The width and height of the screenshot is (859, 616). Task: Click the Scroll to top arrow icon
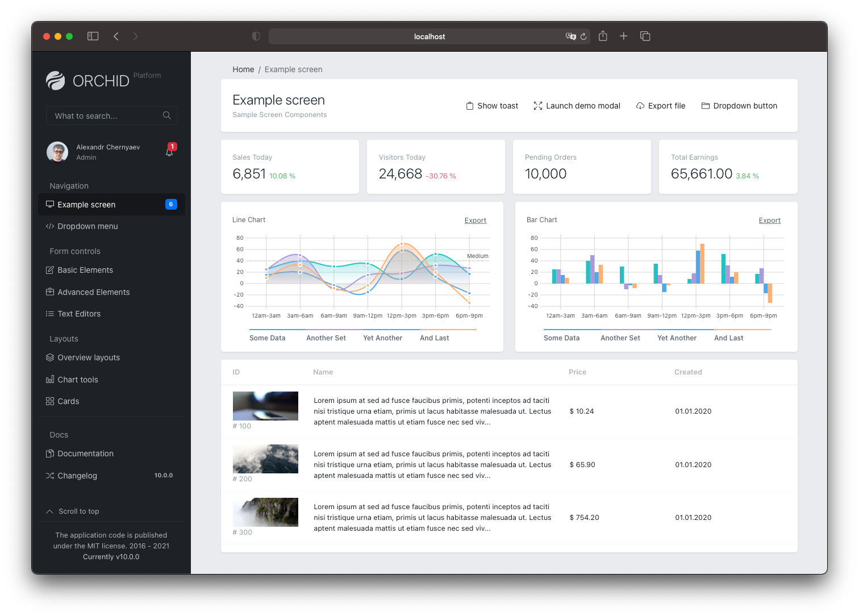tap(49, 511)
